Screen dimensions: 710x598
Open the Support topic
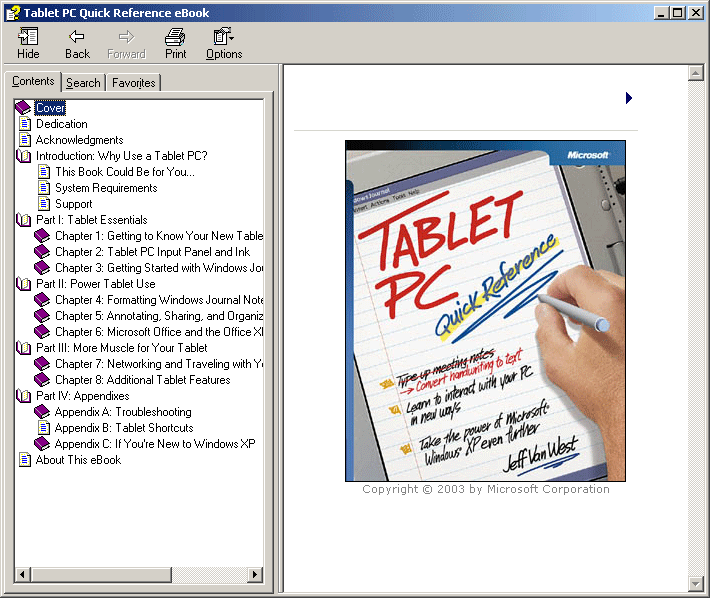tap(73, 204)
